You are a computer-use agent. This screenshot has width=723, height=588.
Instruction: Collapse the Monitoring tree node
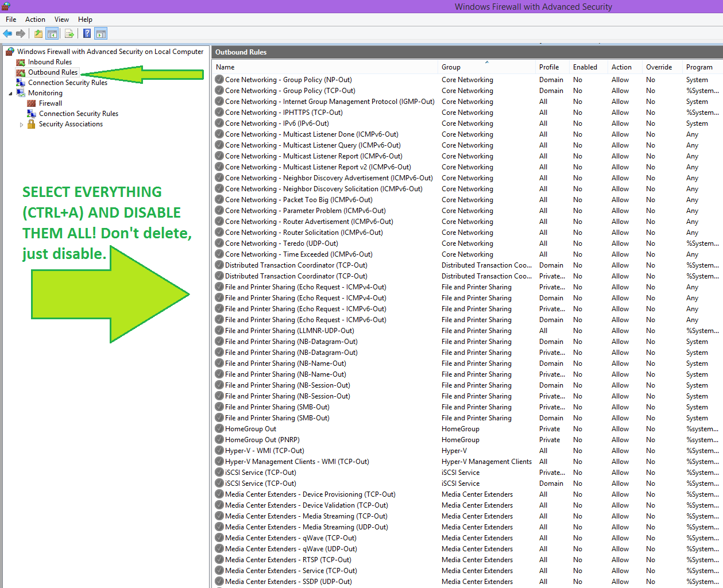(x=10, y=94)
